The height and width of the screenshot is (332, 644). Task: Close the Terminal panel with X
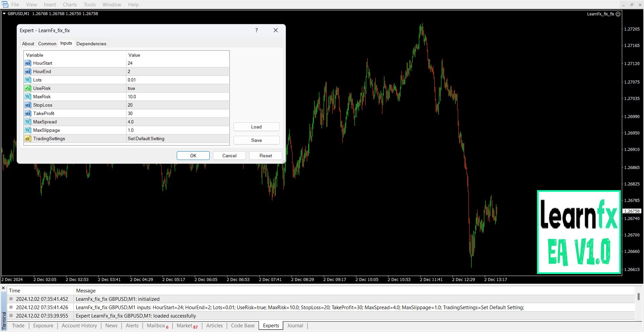pos(3,288)
